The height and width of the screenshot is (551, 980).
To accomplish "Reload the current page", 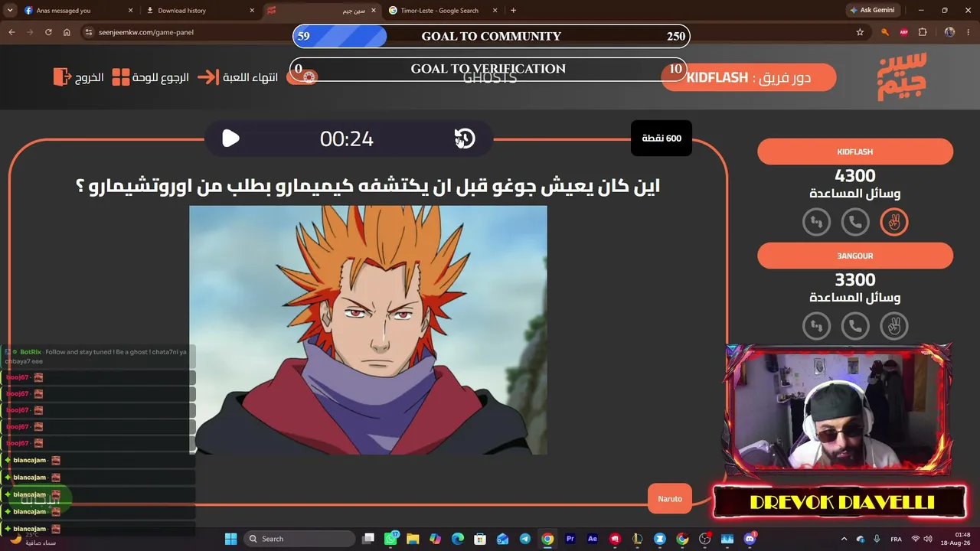I will pyautogui.click(x=48, y=32).
